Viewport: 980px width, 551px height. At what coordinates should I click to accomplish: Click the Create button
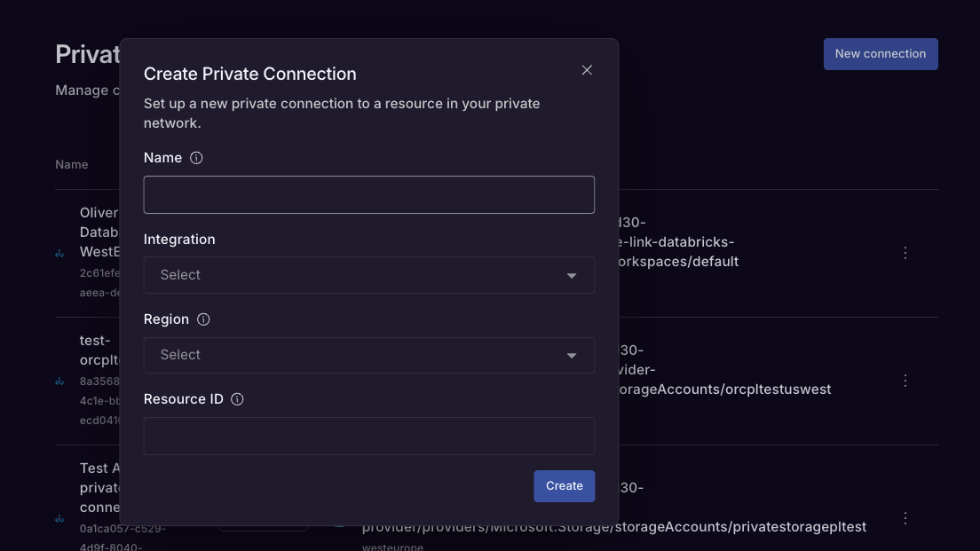pos(564,485)
